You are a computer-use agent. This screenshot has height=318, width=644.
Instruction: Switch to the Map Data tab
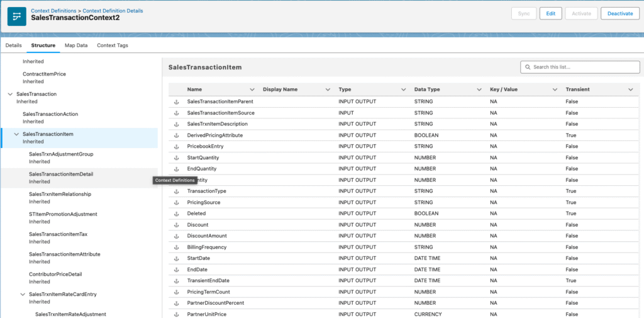(76, 45)
